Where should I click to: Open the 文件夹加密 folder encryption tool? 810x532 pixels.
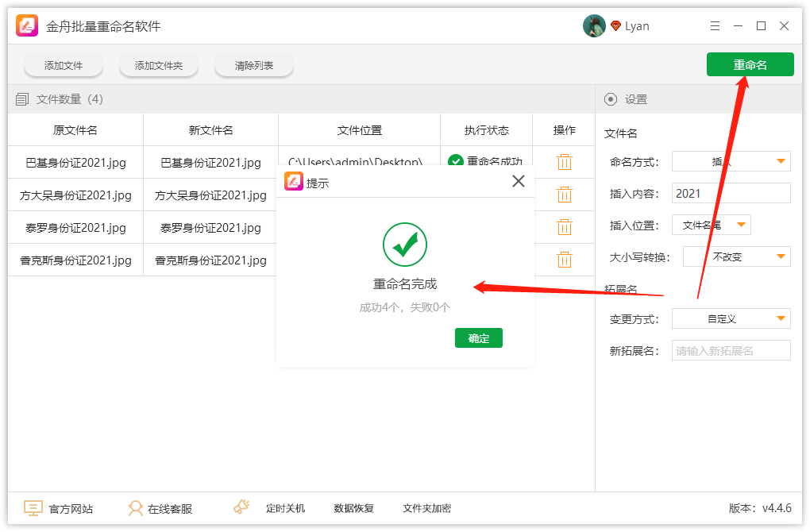point(426,507)
